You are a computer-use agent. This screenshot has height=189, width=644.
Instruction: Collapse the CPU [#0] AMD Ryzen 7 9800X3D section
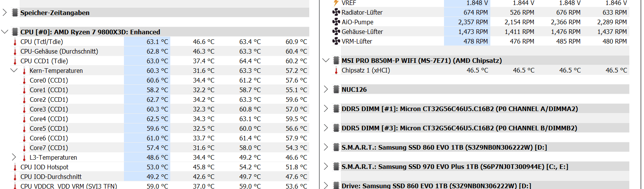[5, 32]
